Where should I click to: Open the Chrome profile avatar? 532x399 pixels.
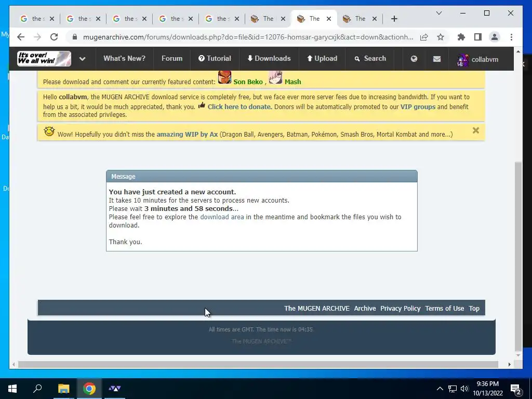point(495,37)
